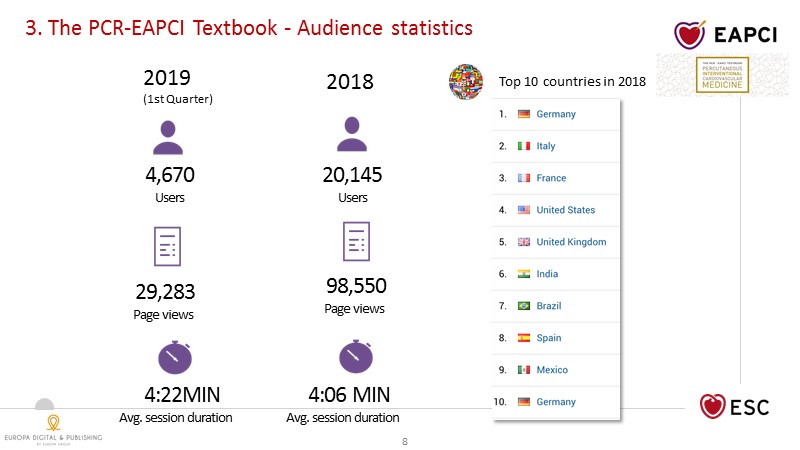800x450 pixels.
Task: Click the stopwatch icon above 4:06 MIN
Action: (355, 357)
